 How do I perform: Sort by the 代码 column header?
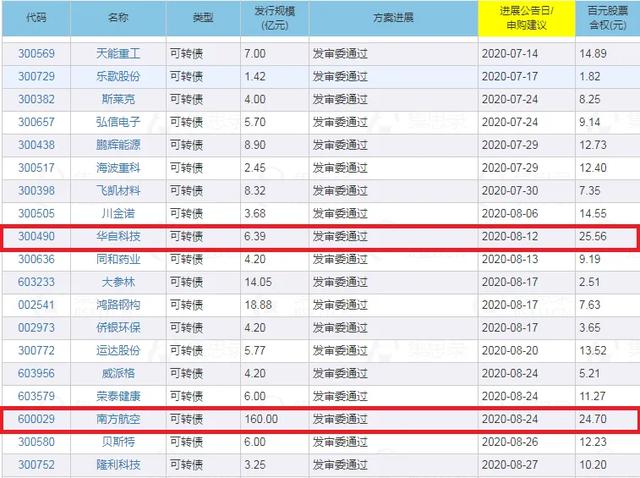click(x=36, y=18)
